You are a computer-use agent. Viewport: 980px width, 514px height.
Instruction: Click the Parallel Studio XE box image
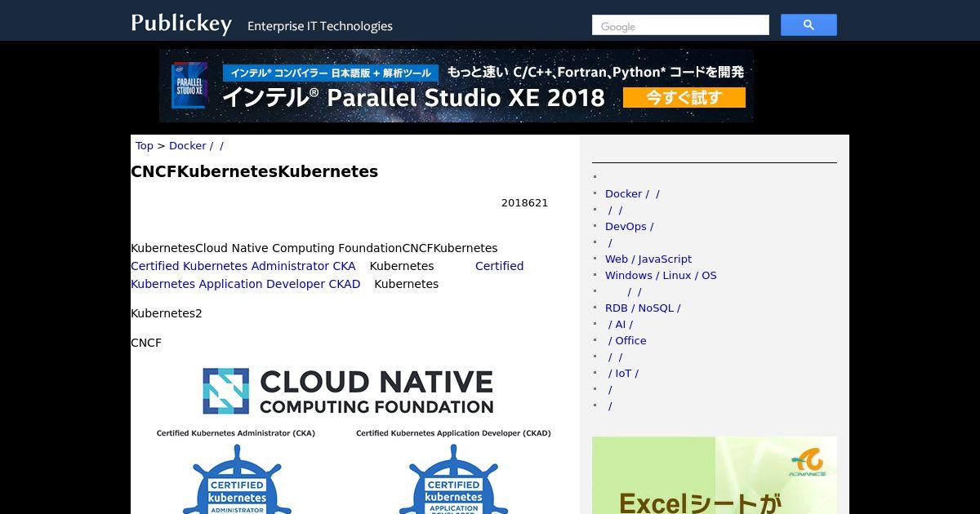(189, 86)
